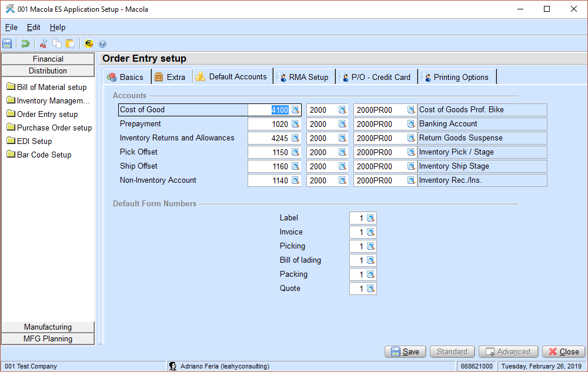
Task: Expand the Distribution section
Action: [x=48, y=71]
